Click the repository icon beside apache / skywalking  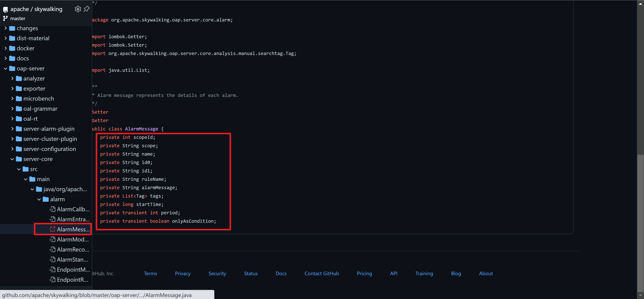click(5, 10)
